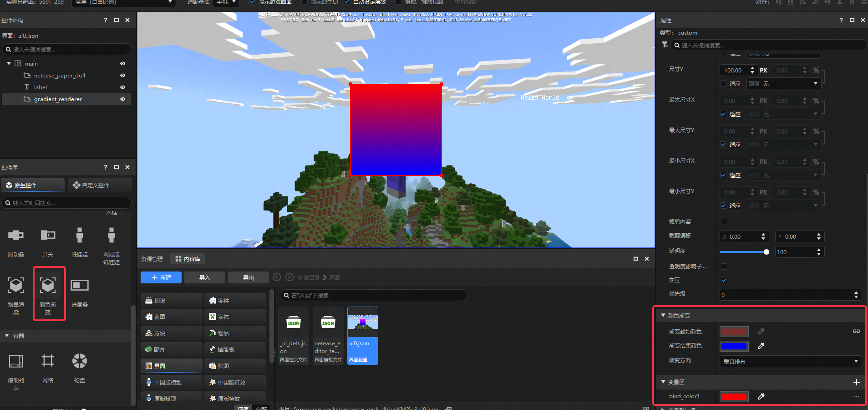This screenshot has height=410, width=868.
Task: Toggle visibility of netease_paper_doll
Action: 122,75
